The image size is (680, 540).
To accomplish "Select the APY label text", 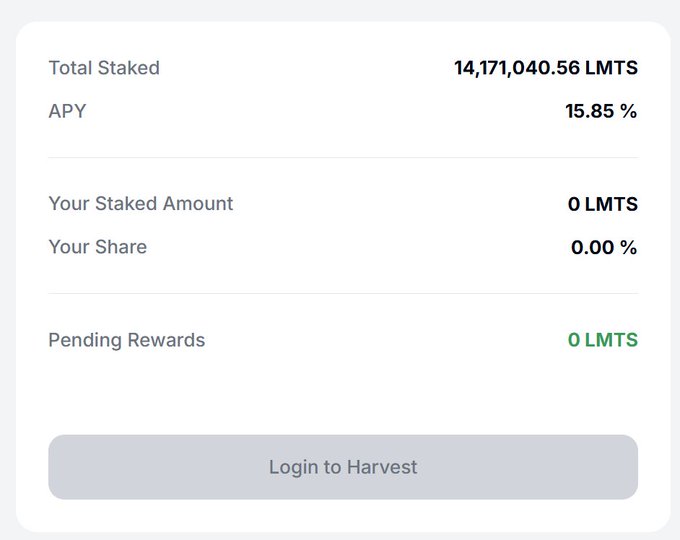I will point(67,111).
